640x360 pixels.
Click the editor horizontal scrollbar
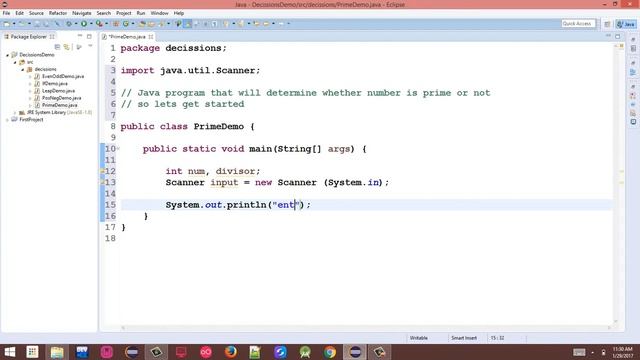click(366, 327)
